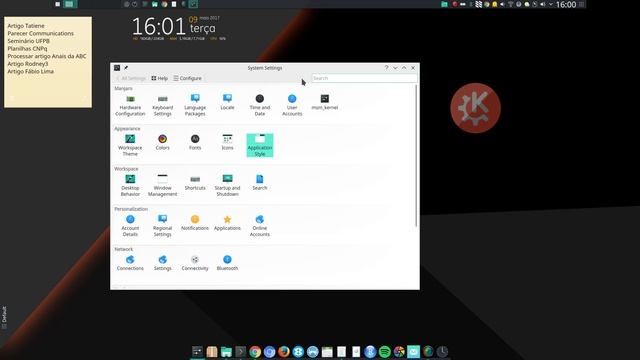Launch Google Chrome from the dock
The width and height of the screenshot is (640, 360).
[x=255, y=351]
